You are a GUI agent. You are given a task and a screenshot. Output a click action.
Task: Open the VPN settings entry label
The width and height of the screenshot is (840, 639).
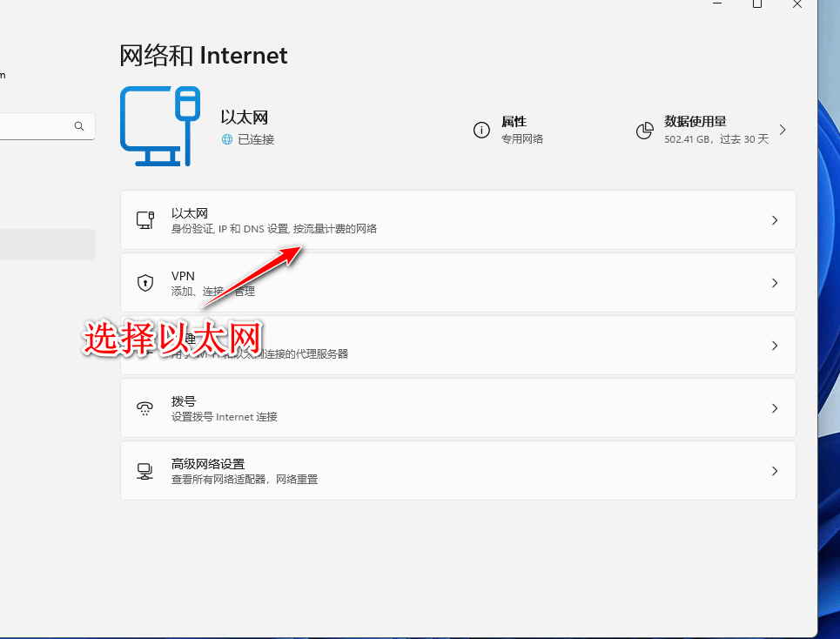183,276
